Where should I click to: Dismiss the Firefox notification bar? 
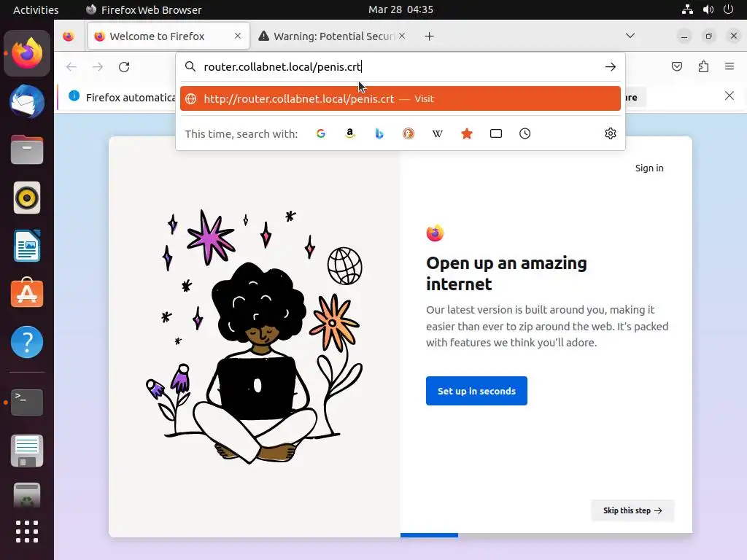(x=729, y=96)
